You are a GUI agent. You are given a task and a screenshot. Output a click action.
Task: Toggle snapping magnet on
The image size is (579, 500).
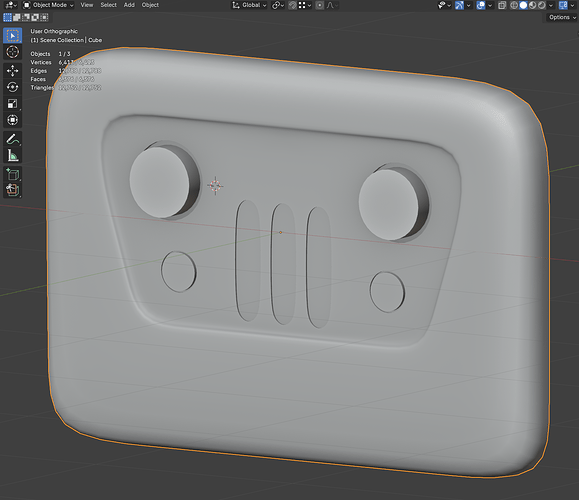tap(292, 5)
